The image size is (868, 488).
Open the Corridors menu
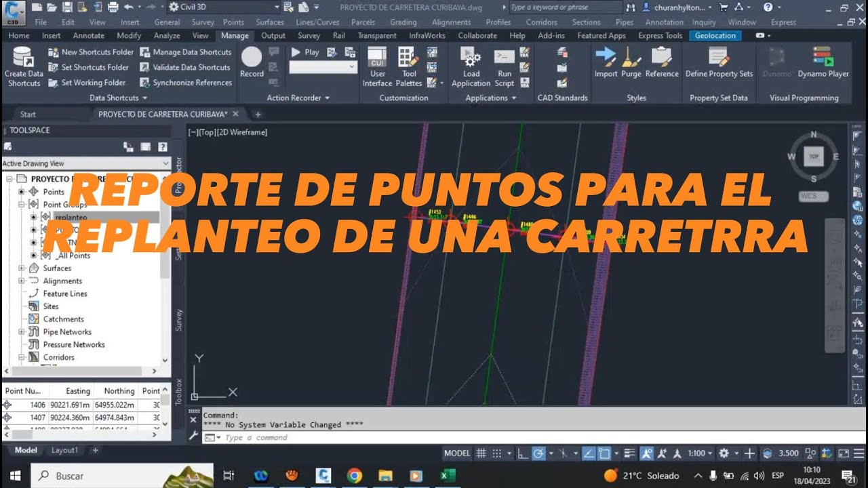(x=542, y=22)
